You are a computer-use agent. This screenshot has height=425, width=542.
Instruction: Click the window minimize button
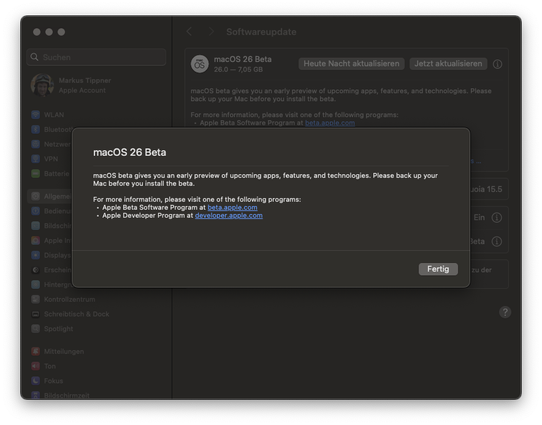click(x=49, y=32)
